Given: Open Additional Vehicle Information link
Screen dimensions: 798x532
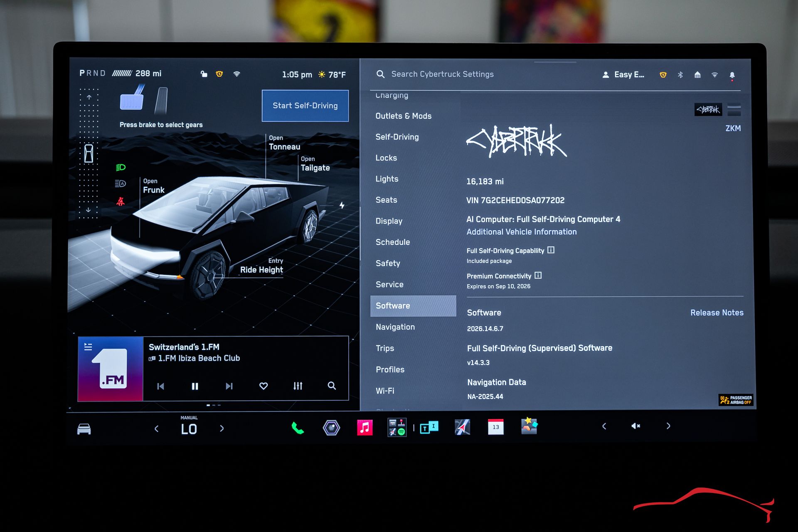Looking at the screenshot, I should (521, 232).
